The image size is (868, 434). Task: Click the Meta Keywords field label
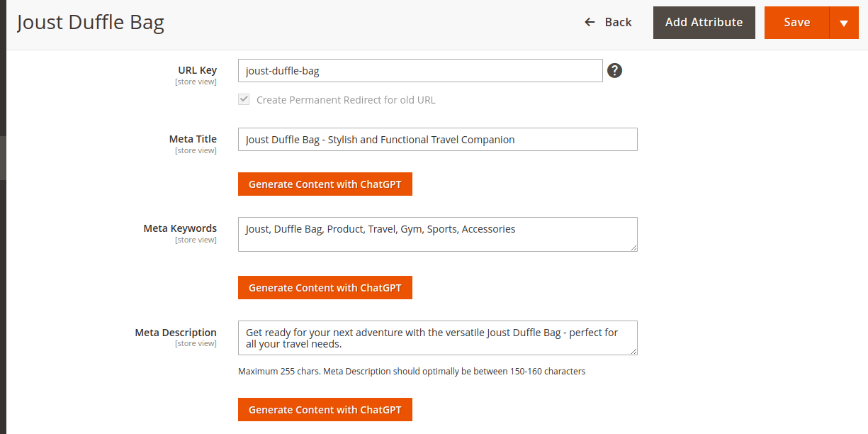click(180, 228)
